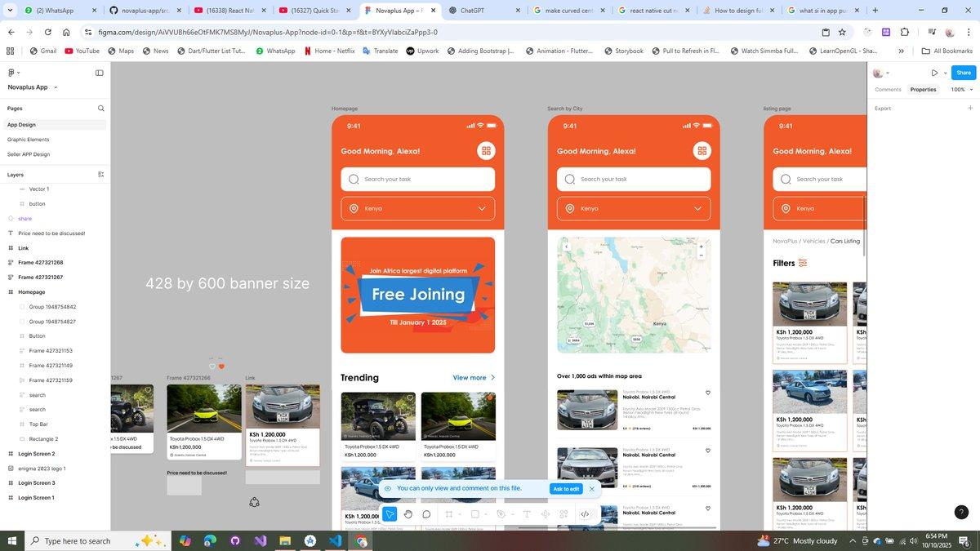Viewport: 980px width, 551px height.
Task: Click the Free Joining banner image
Action: click(418, 295)
